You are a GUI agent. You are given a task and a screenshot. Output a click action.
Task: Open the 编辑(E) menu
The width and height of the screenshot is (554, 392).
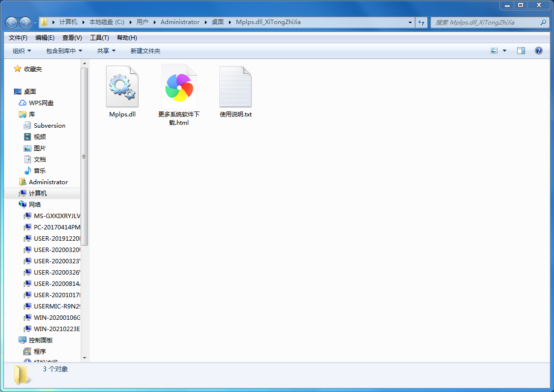pyautogui.click(x=45, y=37)
